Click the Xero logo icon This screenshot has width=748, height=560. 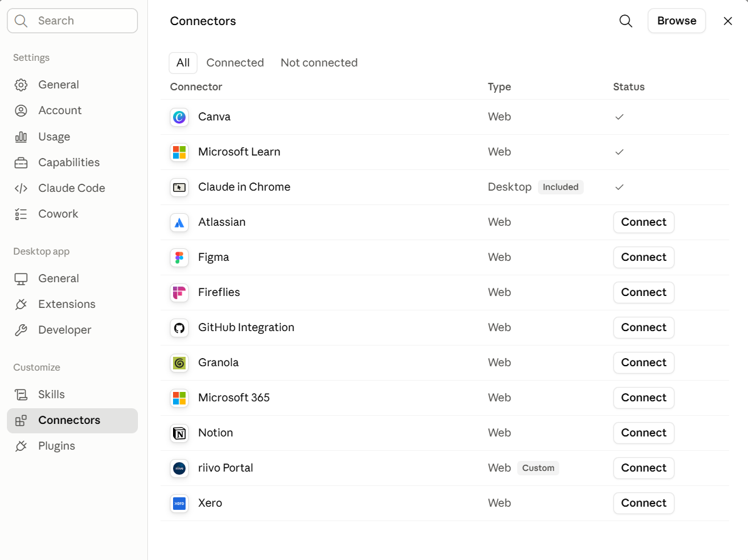point(179,503)
